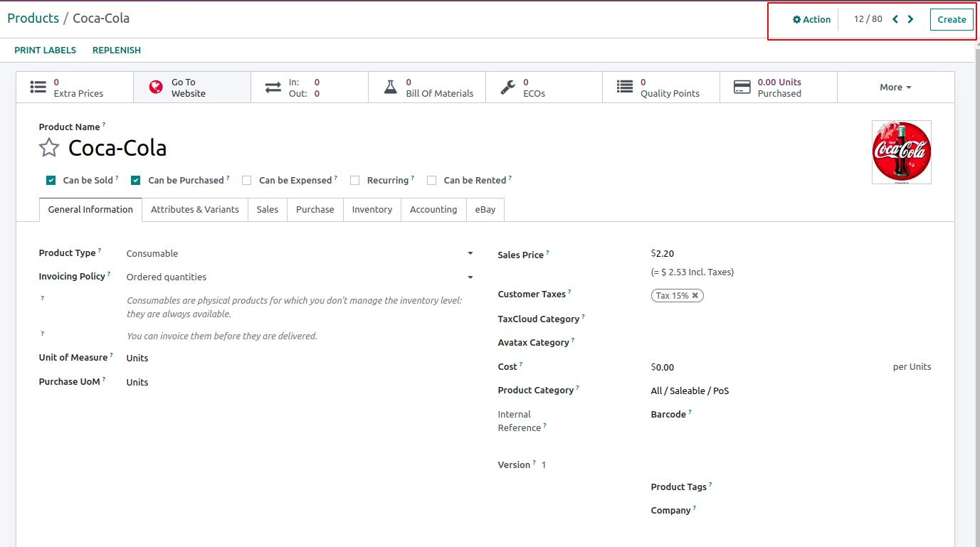Click the 'per Units' text
The height and width of the screenshot is (547, 980).
(912, 367)
